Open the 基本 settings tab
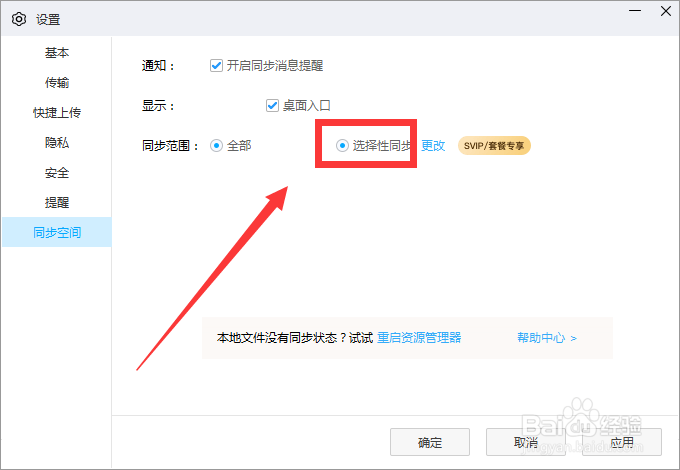The image size is (680, 470). pyautogui.click(x=57, y=53)
